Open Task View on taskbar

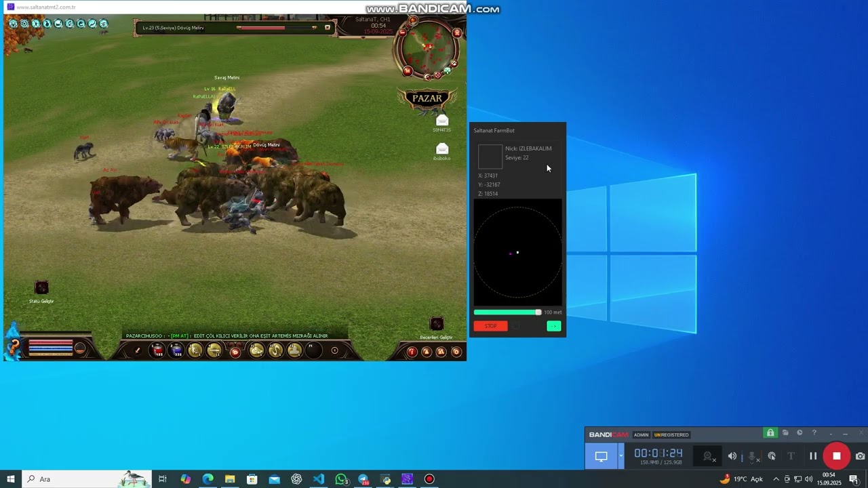coord(163,479)
